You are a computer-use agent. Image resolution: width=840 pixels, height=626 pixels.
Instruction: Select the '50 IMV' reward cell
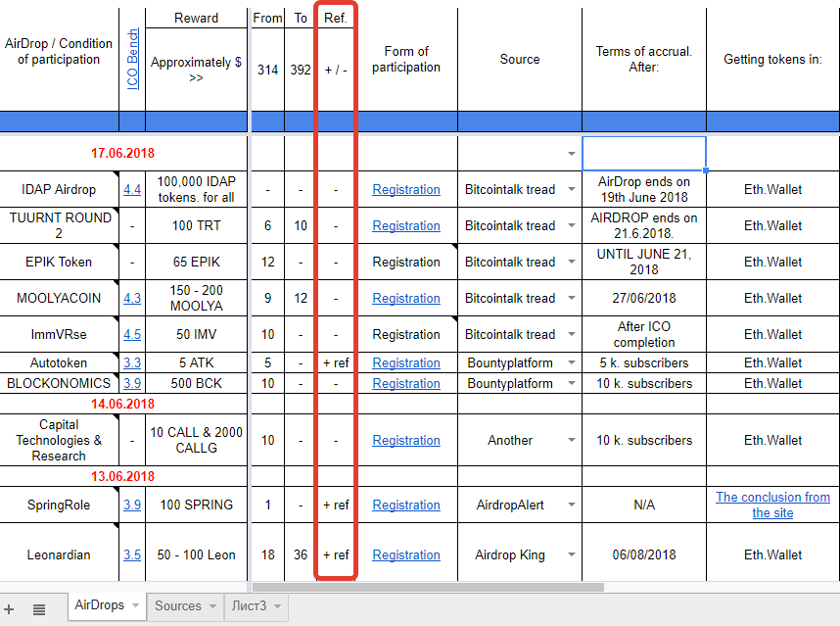tap(196, 334)
